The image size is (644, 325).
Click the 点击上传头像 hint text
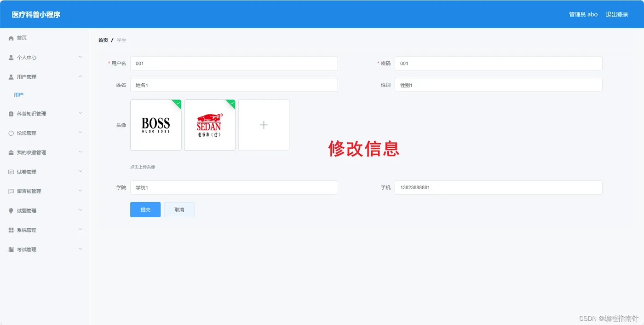click(x=143, y=167)
